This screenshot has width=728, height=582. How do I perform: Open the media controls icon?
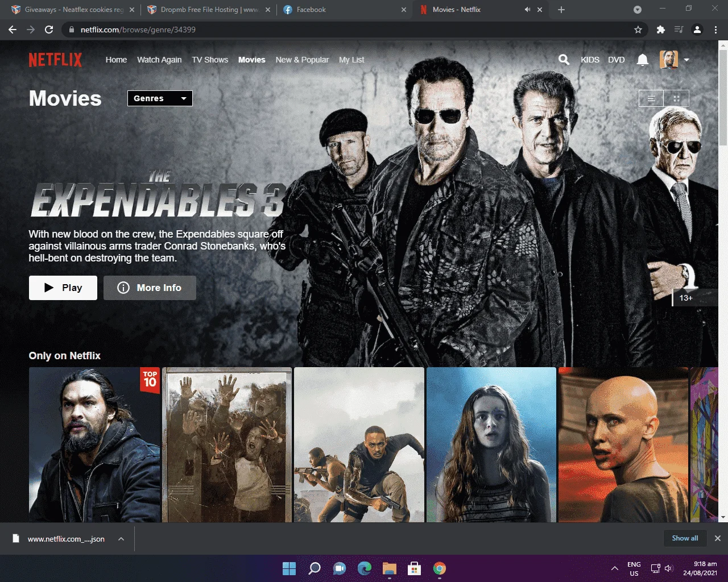(x=679, y=30)
